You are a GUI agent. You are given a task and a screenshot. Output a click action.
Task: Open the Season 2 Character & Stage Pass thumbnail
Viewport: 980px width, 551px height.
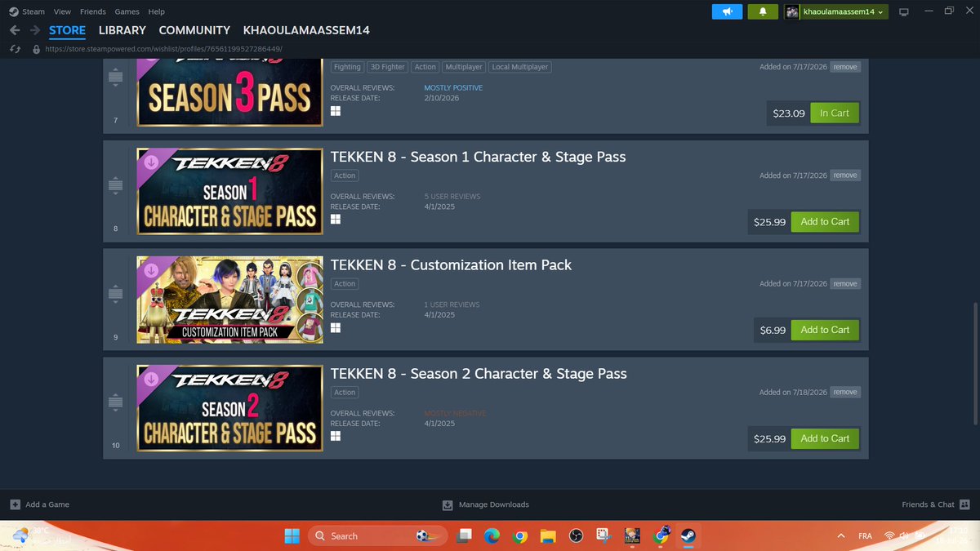[x=229, y=408]
